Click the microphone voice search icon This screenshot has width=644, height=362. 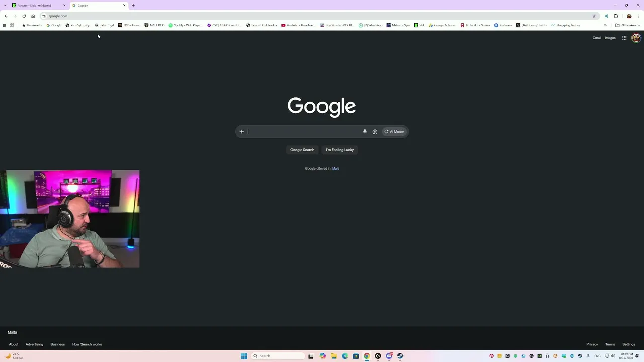[x=365, y=132]
